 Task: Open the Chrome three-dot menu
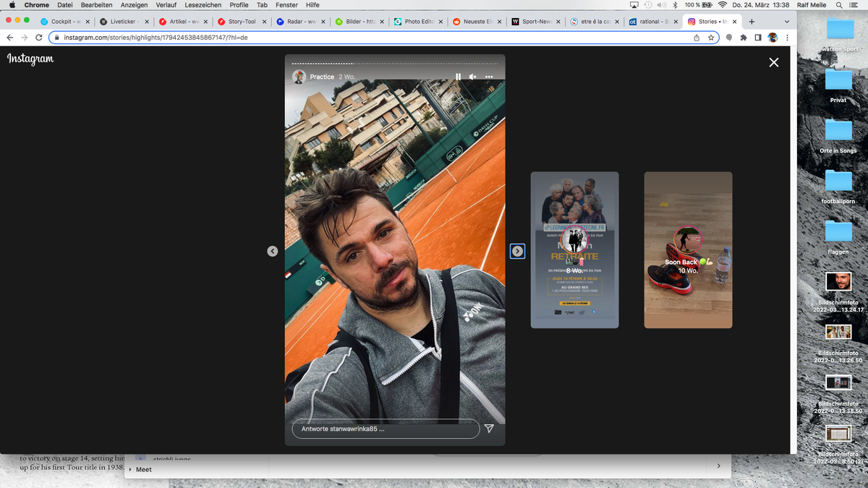pos(787,37)
